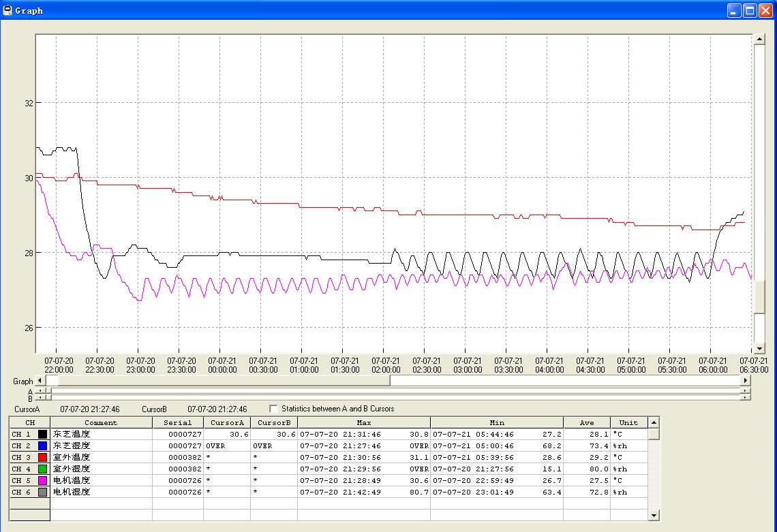Click the black CH 1 color swatch
This screenshot has height=532, width=777.
pos(42,434)
